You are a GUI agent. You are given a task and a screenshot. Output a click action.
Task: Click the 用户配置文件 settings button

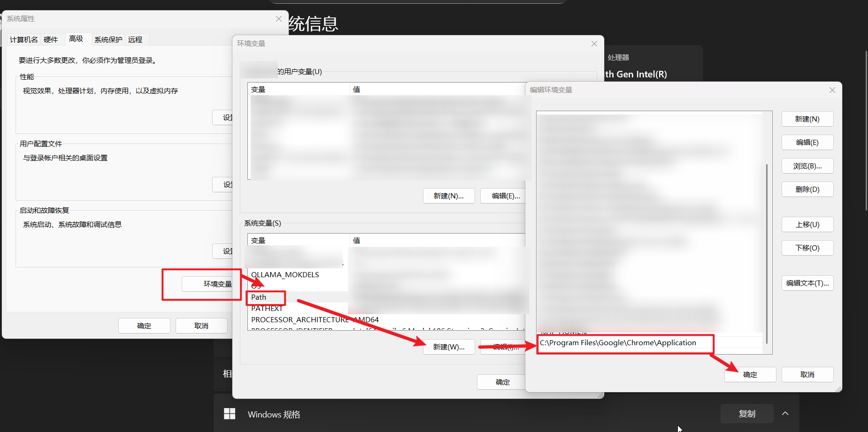pos(223,185)
